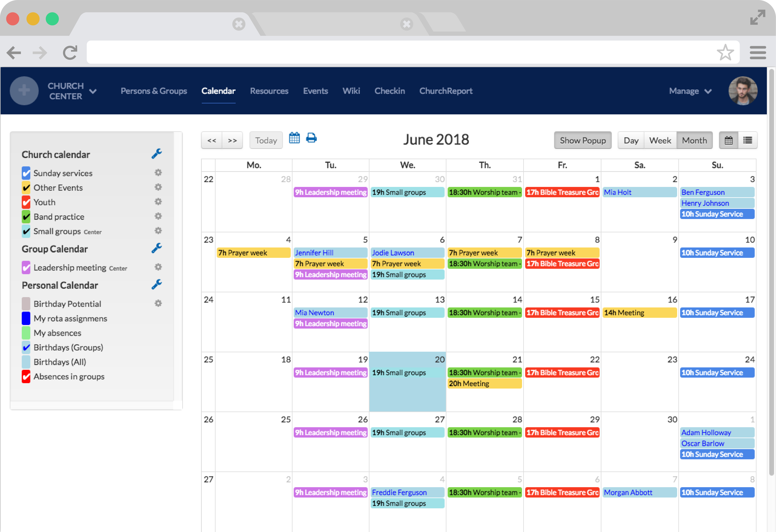Click the Church Center plus logo
The height and width of the screenshot is (532, 776).
tap(24, 91)
